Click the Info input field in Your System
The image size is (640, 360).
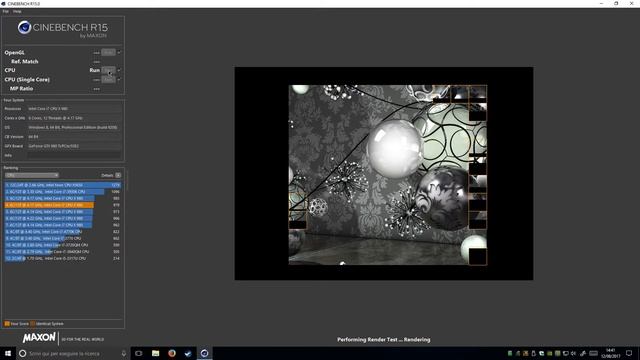pyautogui.click(x=74, y=156)
